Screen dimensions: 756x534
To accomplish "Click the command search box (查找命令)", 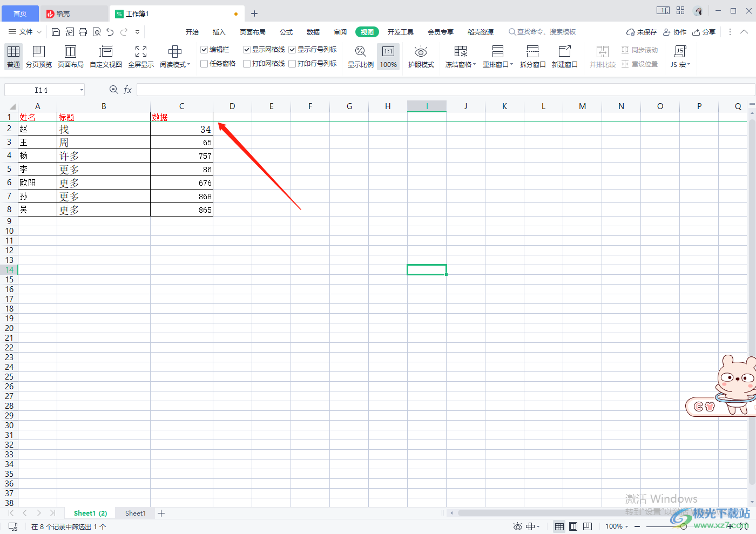I will [x=543, y=32].
